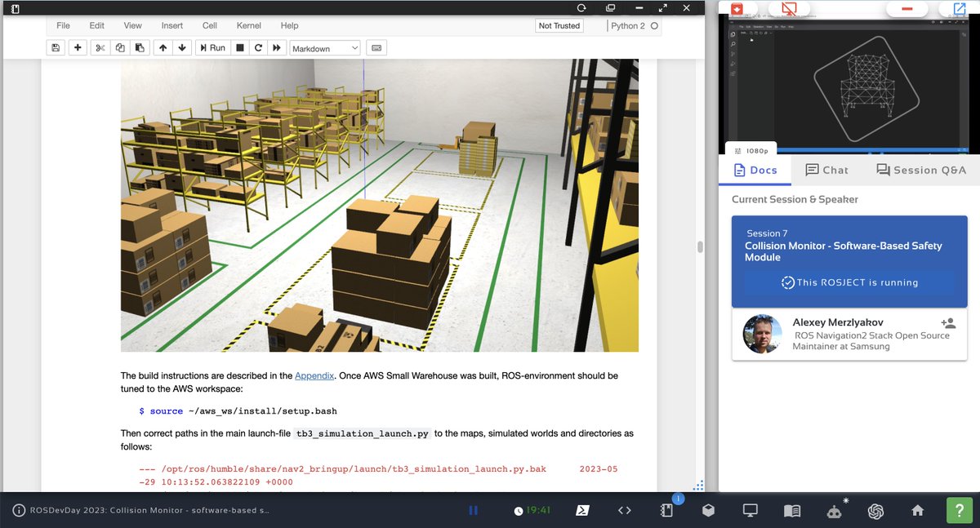Open the Edit menu
The width and height of the screenshot is (980, 528).
96,26
